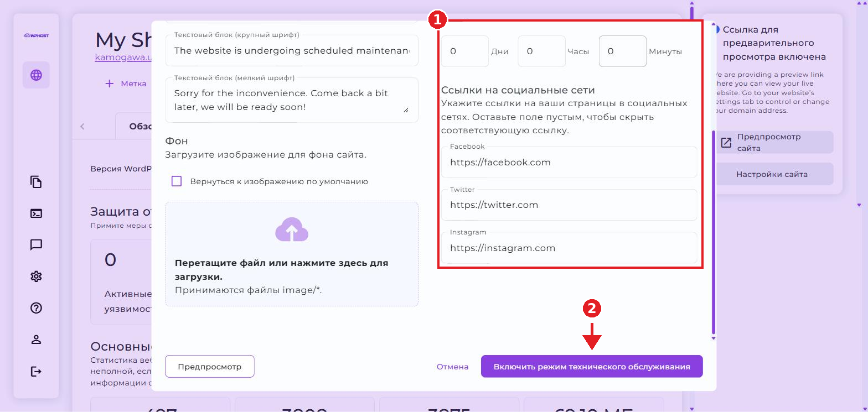Click 'Включить режим технического обслуживания' button
The image size is (868, 412).
coord(592,367)
